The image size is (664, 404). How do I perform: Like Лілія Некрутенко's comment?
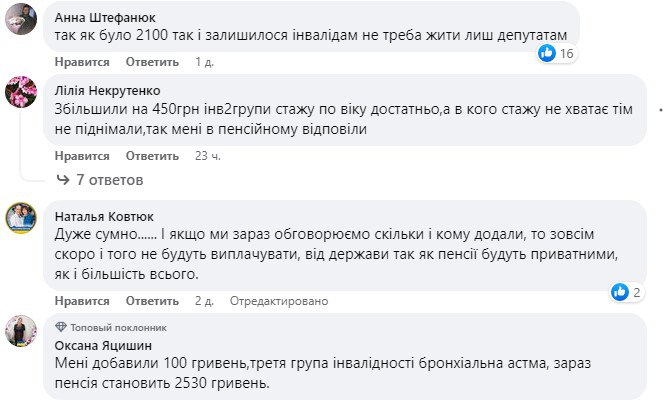tap(81, 157)
